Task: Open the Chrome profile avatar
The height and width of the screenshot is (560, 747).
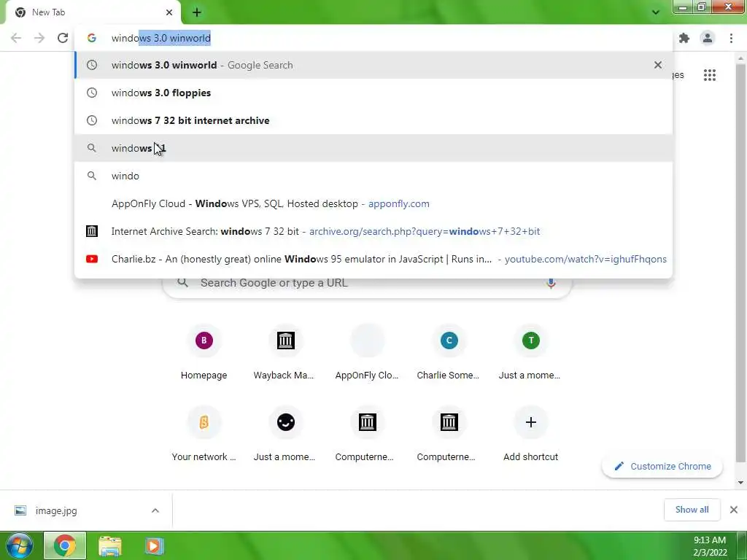Action: [x=708, y=38]
